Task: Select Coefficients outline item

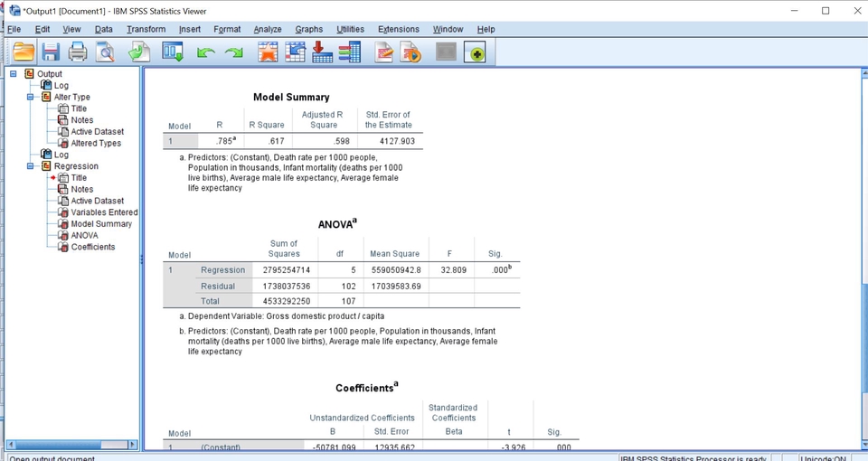Action: 93,247
